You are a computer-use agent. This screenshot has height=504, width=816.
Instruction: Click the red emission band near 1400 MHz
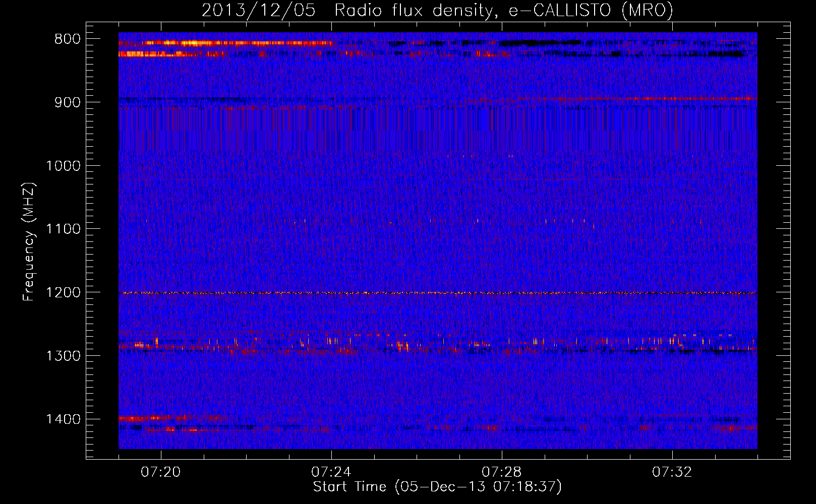tap(171, 418)
